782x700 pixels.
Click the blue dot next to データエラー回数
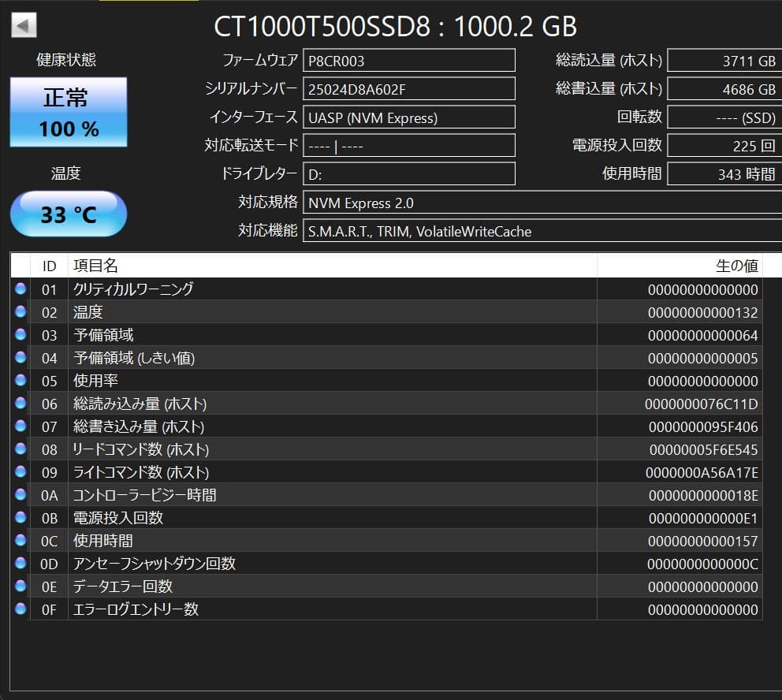(x=20, y=586)
